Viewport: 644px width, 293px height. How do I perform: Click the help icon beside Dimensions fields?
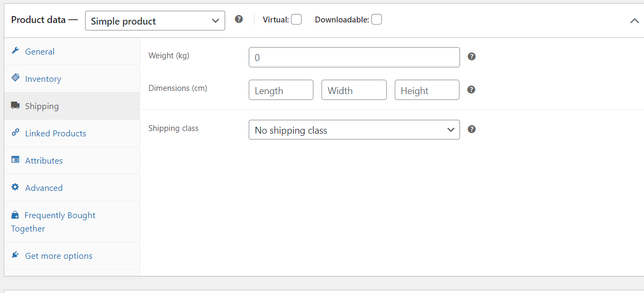click(x=471, y=89)
